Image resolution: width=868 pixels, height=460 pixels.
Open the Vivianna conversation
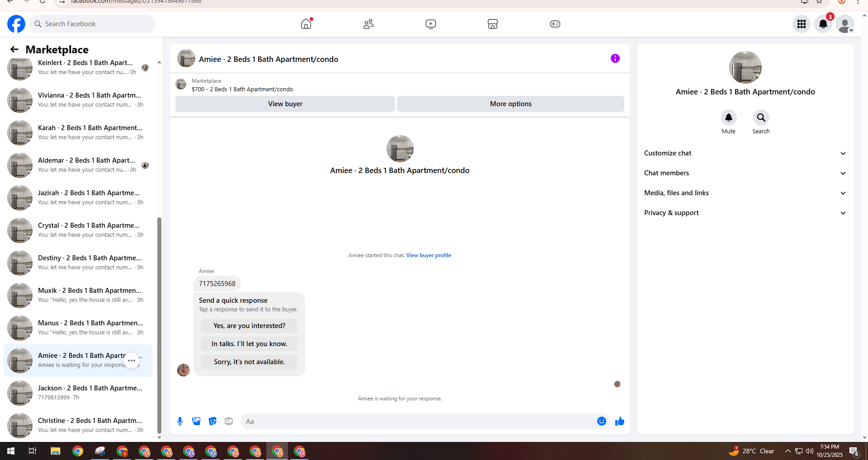78,100
